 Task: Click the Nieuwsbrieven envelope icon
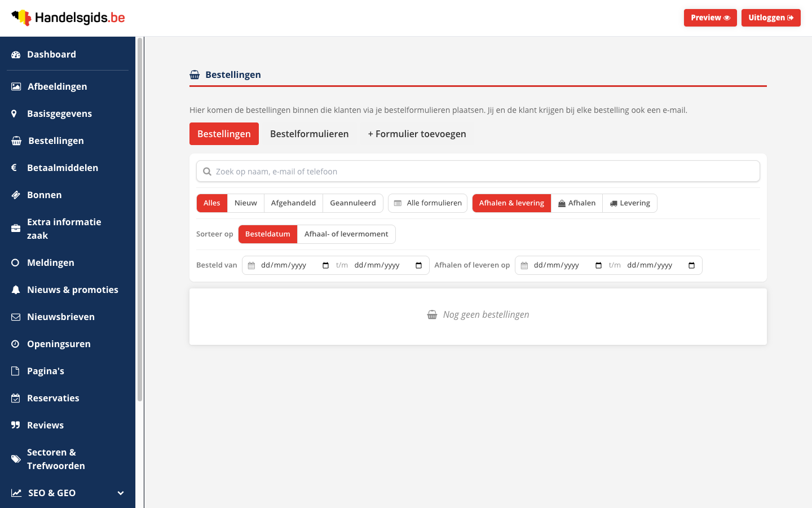click(x=16, y=317)
